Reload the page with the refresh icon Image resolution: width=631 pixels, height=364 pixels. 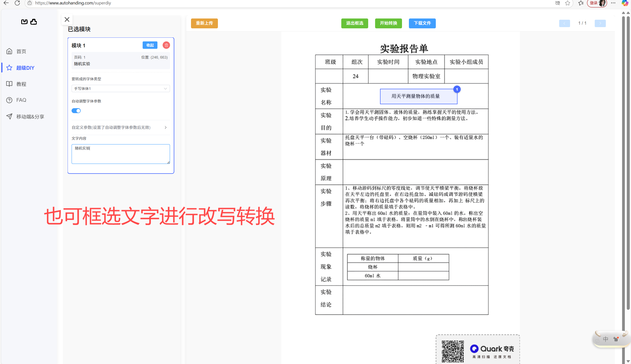[x=17, y=3]
